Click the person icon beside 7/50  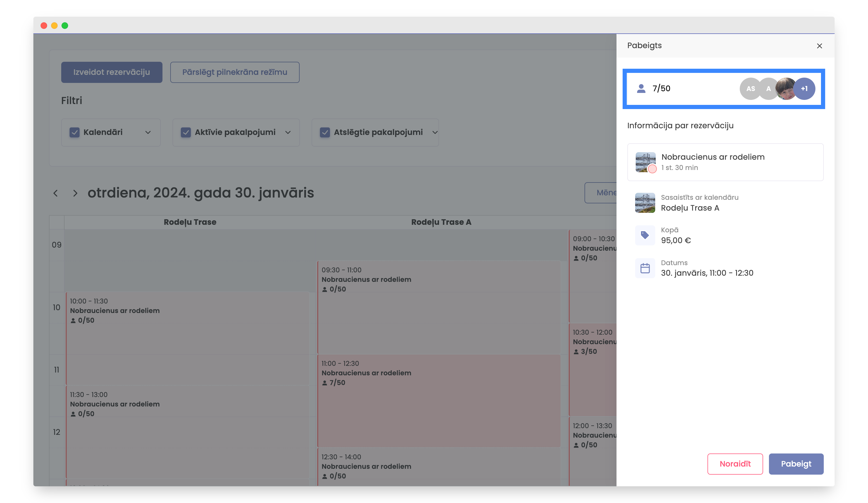point(641,88)
